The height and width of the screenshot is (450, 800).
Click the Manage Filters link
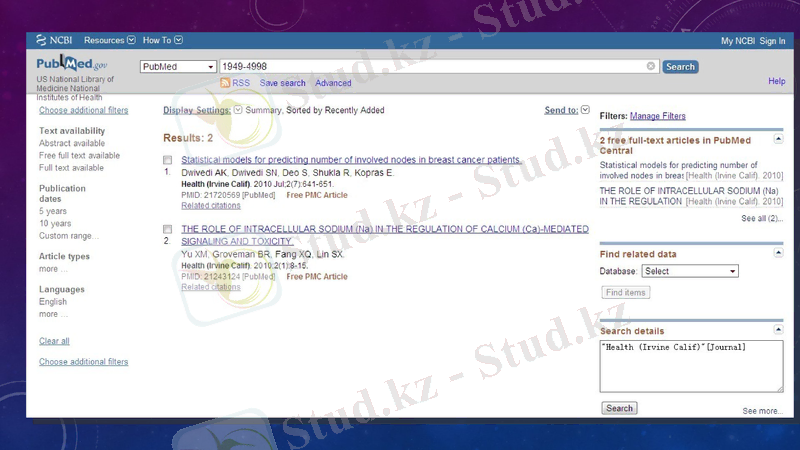point(657,116)
